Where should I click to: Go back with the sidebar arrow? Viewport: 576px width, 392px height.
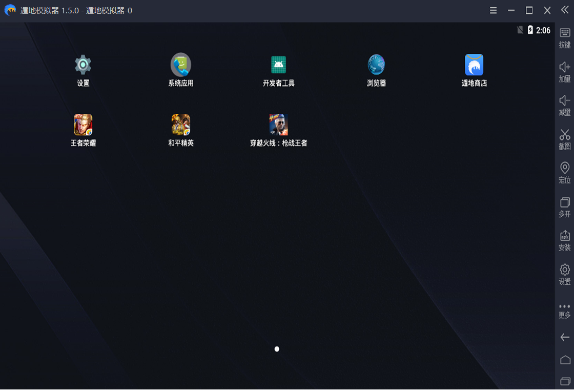click(x=565, y=337)
